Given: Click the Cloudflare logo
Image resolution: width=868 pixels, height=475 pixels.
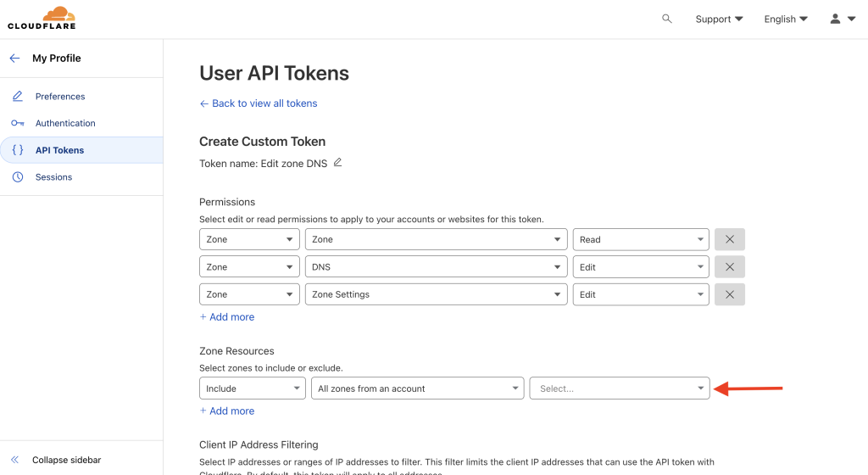Looking at the screenshot, I should [x=42, y=18].
